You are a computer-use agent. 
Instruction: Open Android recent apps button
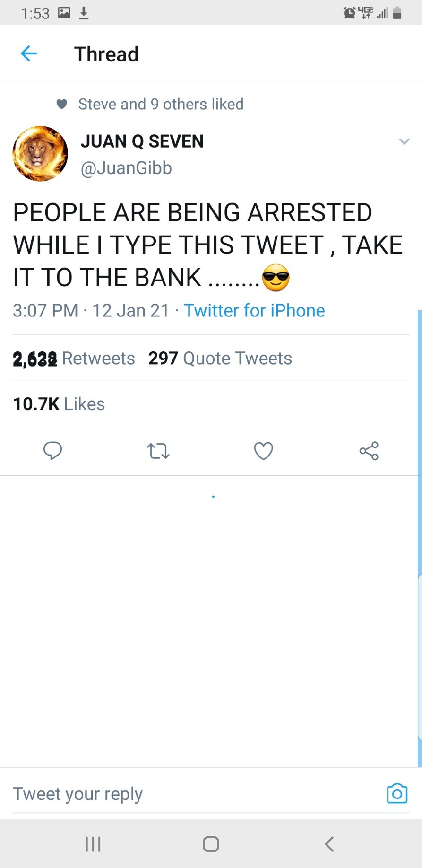pos(93,844)
